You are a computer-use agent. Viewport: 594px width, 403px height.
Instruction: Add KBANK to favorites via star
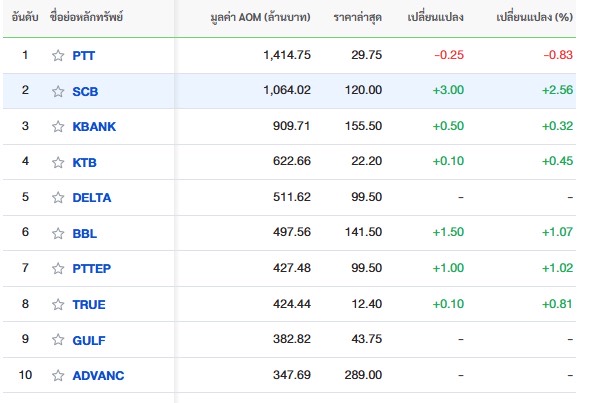[58, 127]
